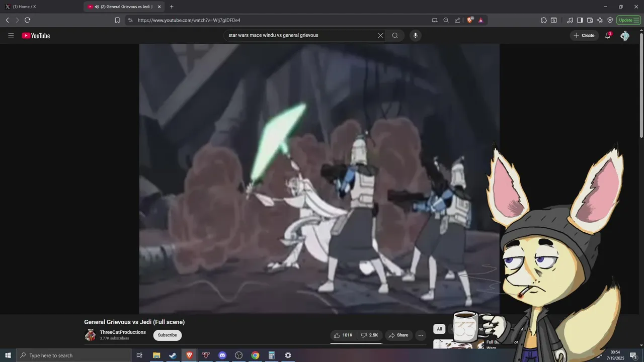
Task: Open the Brave VPN shield icon
Action: [x=610, y=20]
